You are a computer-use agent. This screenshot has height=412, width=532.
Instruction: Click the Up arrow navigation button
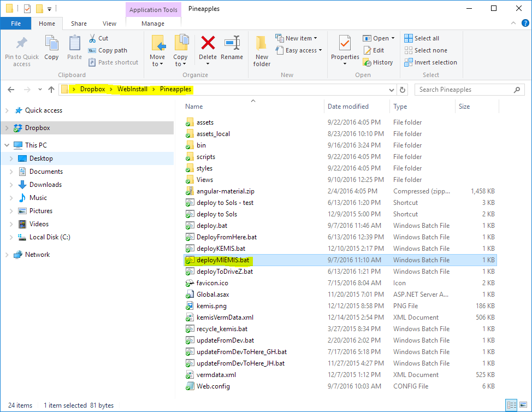coord(51,90)
